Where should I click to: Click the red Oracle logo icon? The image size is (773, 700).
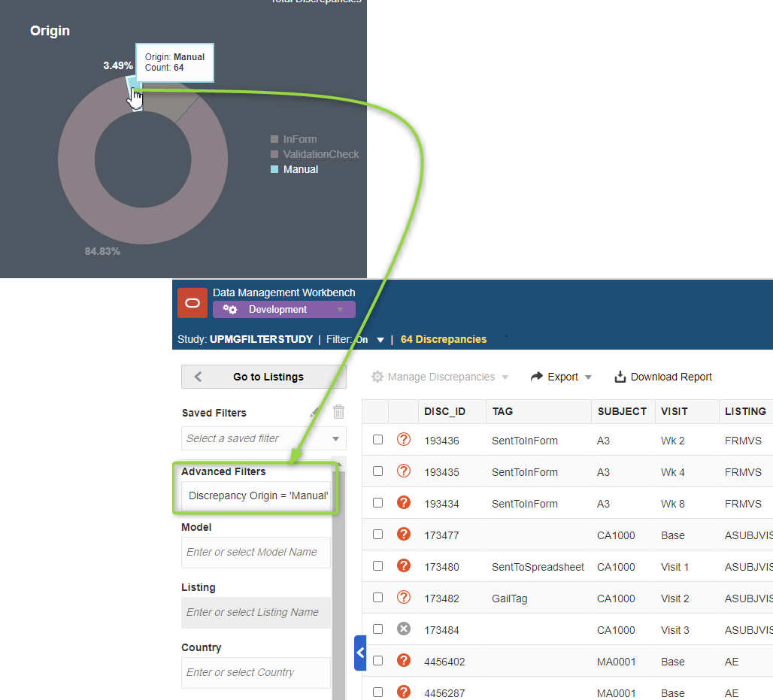pos(192,303)
